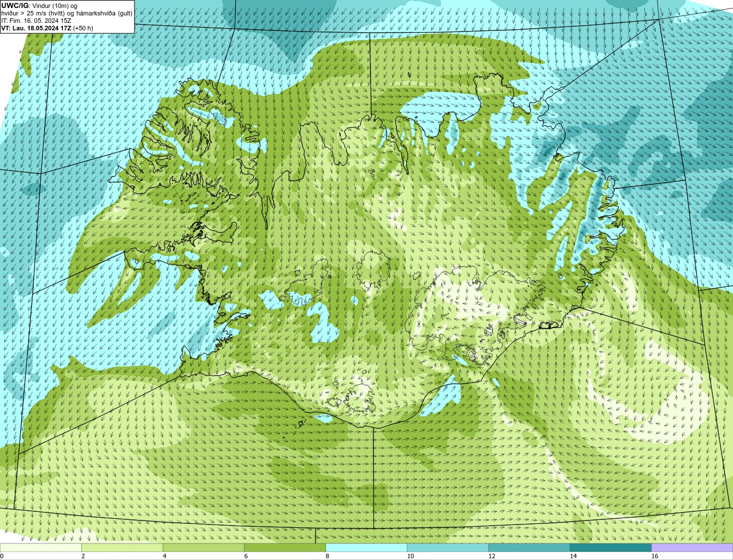
Task: Click the 4–6 m/s green legend swatch
Action: pos(204,547)
